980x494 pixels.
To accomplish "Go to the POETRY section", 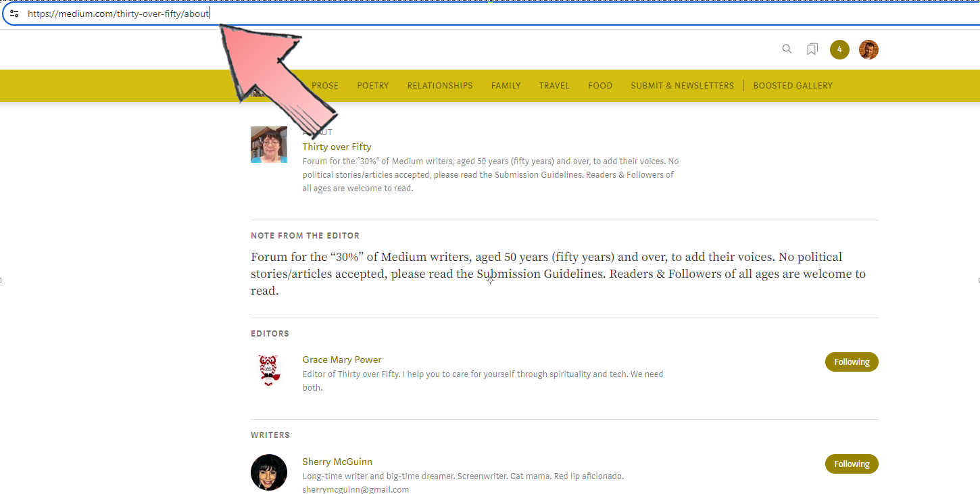I will [x=373, y=86].
